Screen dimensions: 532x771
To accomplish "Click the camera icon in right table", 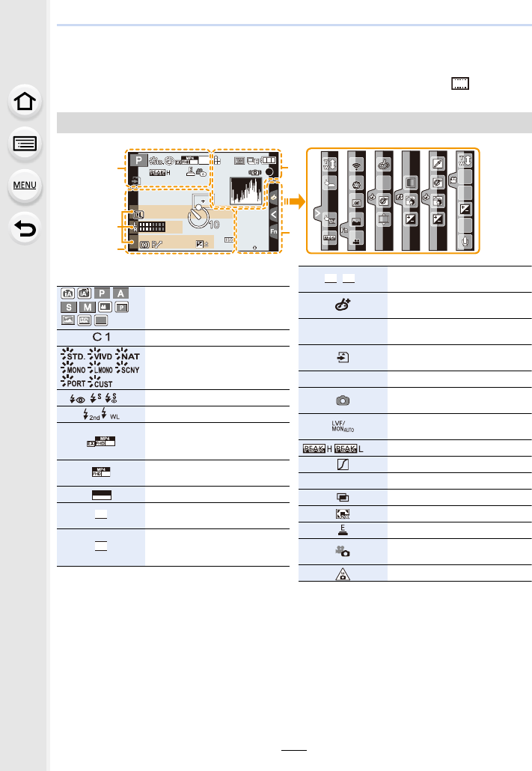I will tap(343, 400).
